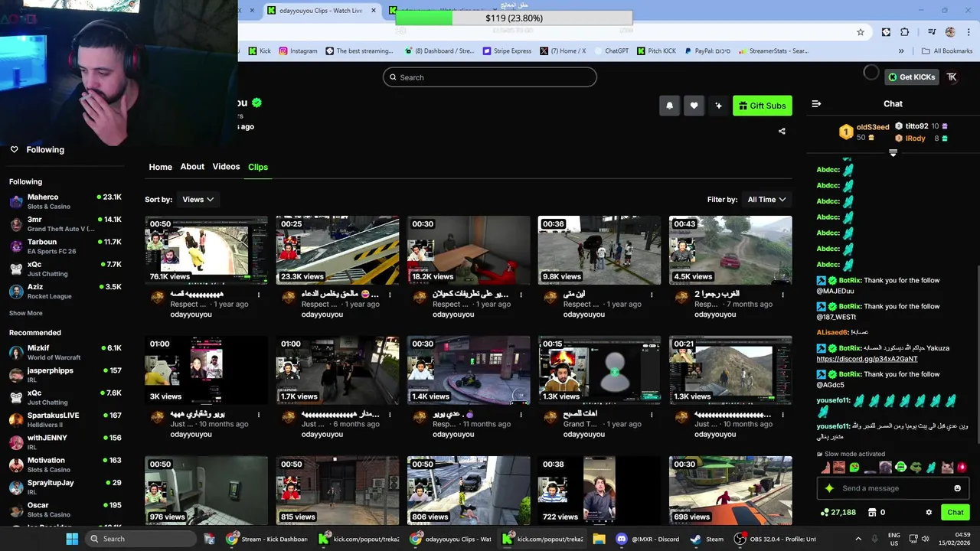Open options menu for 9.8K views clip
980x551 pixels.
(652, 295)
